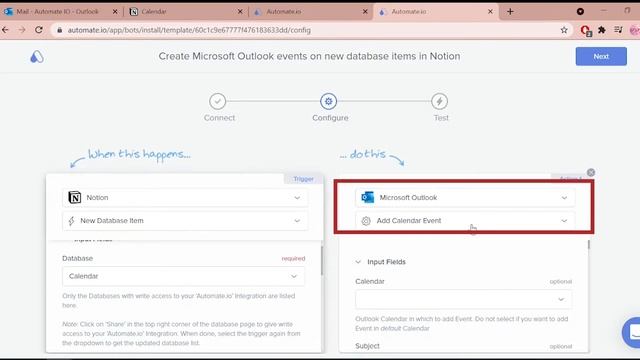Click the gear icon beside Add Calendar Event
640x360 pixels.
click(x=366, y=221)
